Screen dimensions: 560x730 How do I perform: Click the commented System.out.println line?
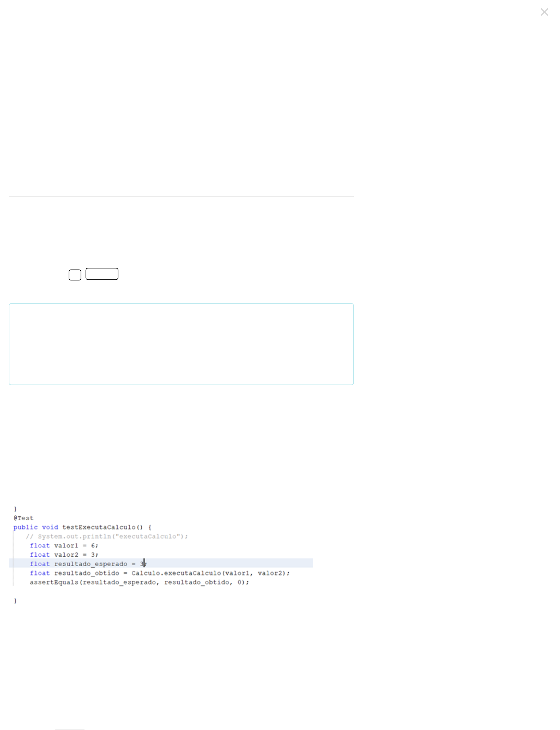pyautogui.click(x=107, y=536)
